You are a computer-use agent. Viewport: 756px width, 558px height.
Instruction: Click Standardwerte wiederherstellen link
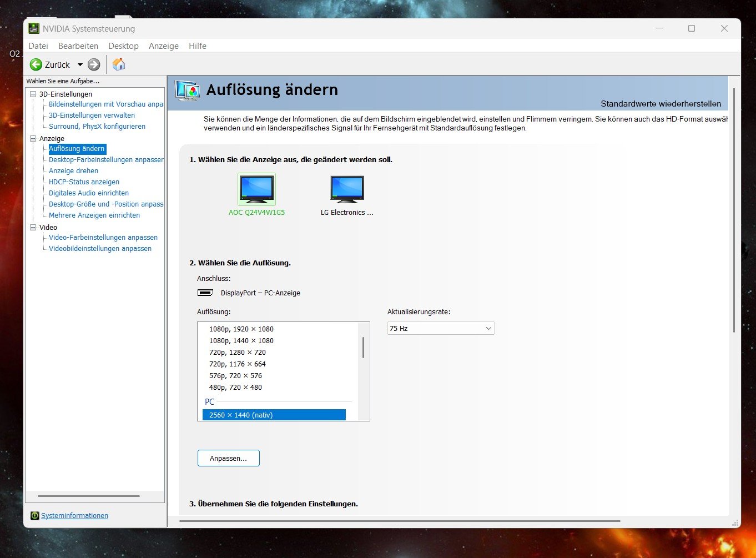(661, 104)
